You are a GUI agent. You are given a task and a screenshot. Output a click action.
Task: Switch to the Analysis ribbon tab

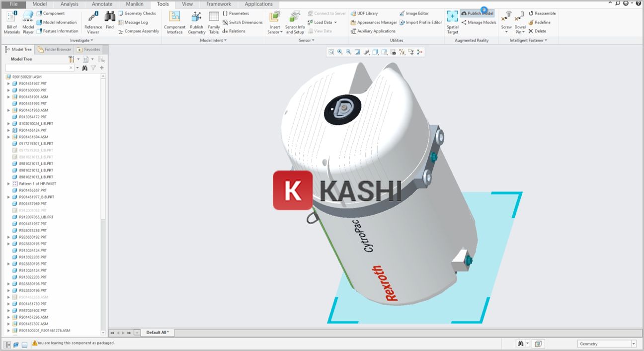[x=69, y=4]
